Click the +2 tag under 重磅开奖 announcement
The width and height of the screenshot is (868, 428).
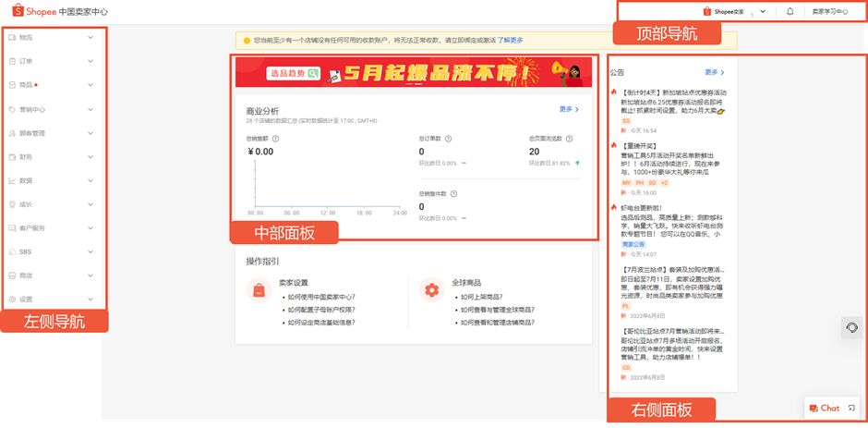(x=664, y=183)
